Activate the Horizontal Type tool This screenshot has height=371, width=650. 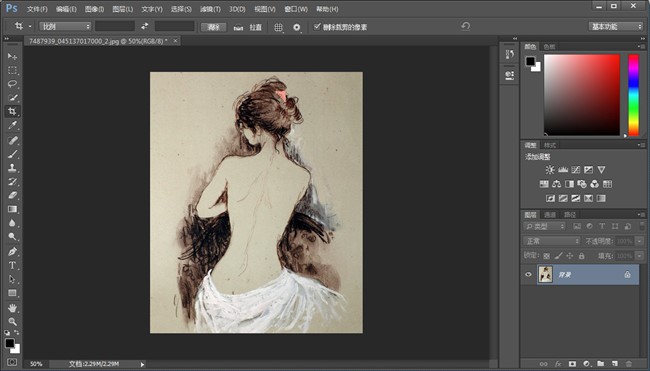click(x=12, y=265)
